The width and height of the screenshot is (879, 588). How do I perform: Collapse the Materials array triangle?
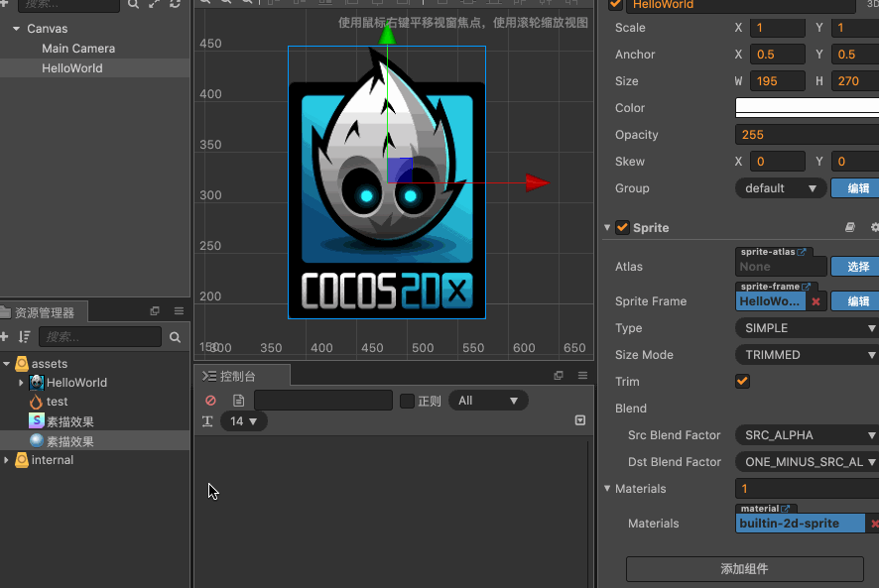point(607,488)
